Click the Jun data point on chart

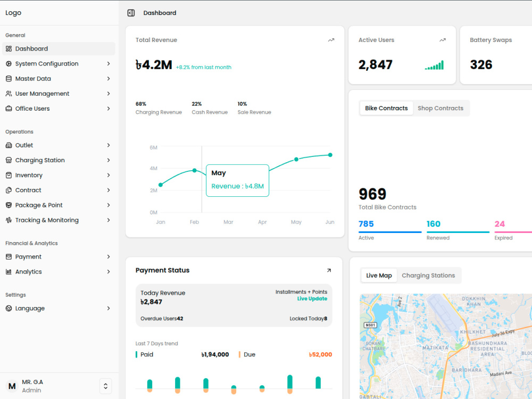coord(330,155)
